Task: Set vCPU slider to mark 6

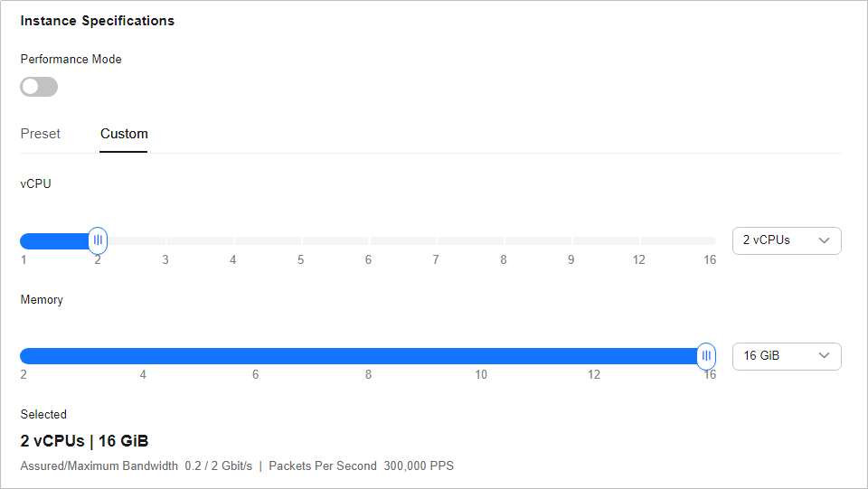Action: tap(369, 241)
